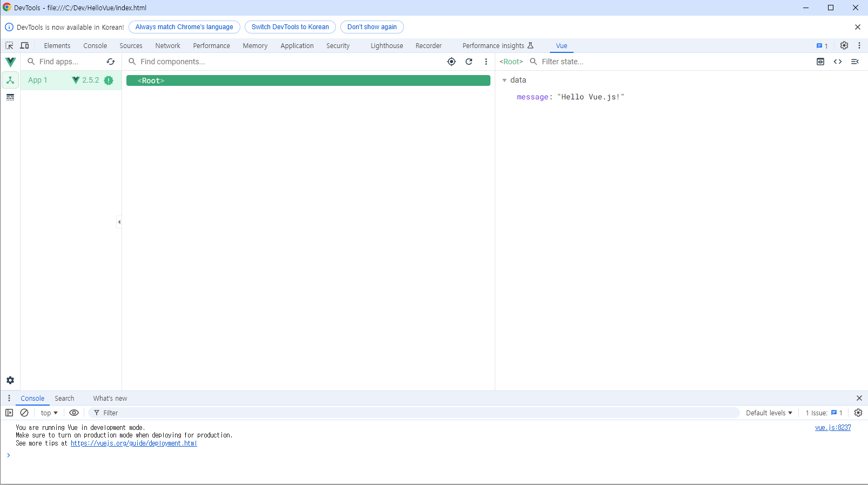Open Vue devtools settings gear

pyautogui.click(x=10, y=380)
